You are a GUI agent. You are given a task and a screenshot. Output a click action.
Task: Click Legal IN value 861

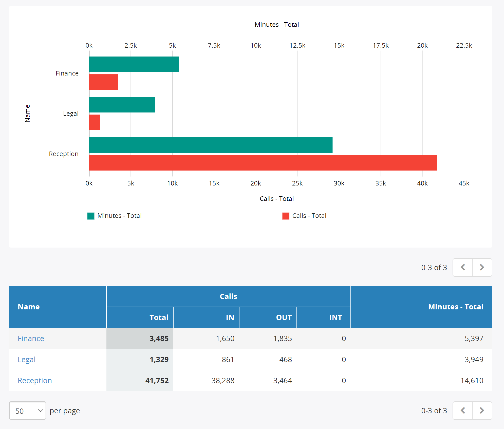coord(228,359)
